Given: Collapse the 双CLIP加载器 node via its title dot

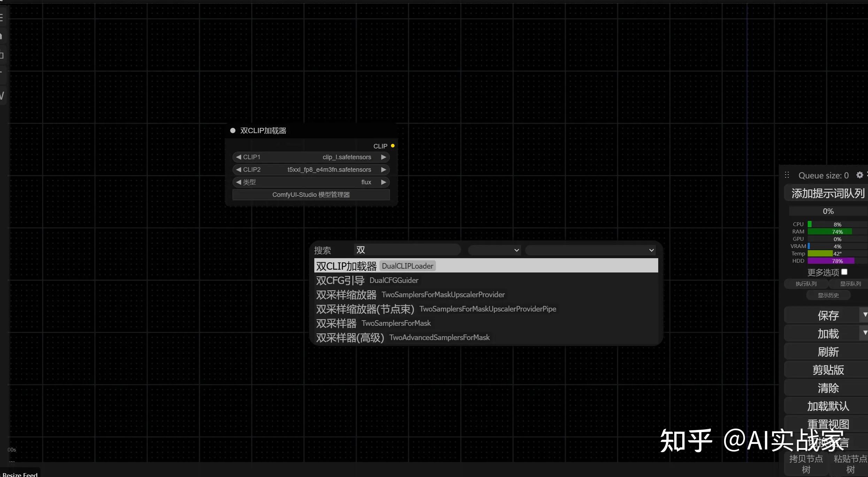Looking at the screenshot, I should pyautogui.click(x=233, y=130).
